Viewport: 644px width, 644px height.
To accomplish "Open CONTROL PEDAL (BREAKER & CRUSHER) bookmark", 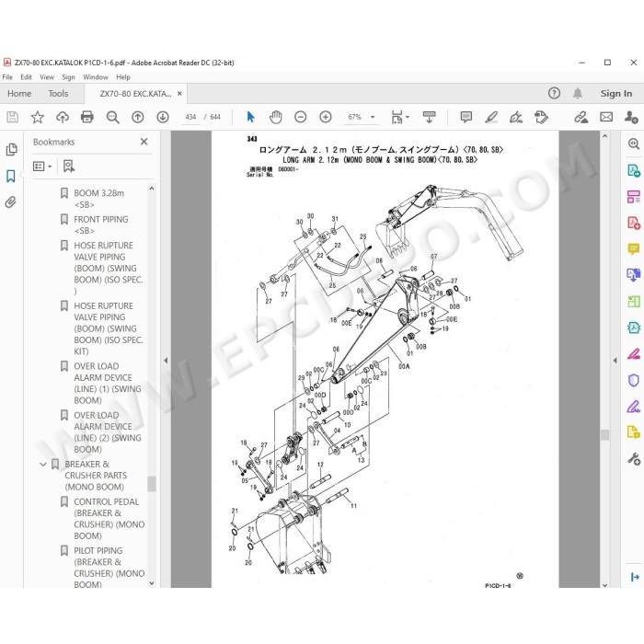I will tap(109, 519).
